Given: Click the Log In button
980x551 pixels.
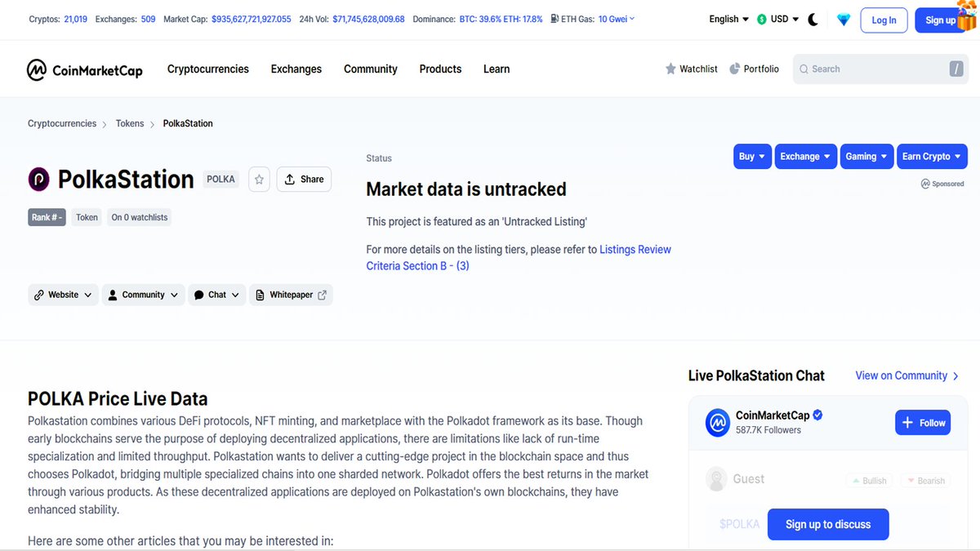Looking at the screenshot, I should pos(884,20).
